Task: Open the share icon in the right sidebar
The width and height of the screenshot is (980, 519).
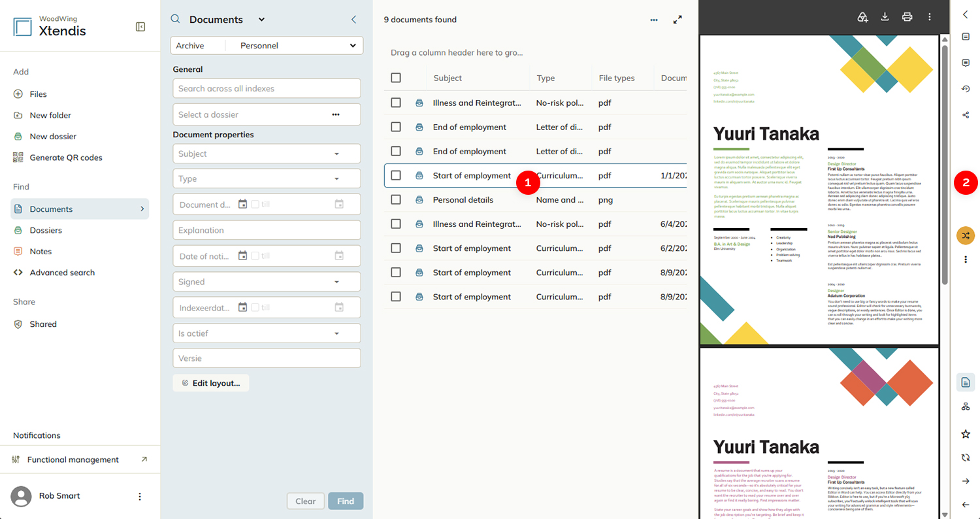Action: click(x=966, y=114)
